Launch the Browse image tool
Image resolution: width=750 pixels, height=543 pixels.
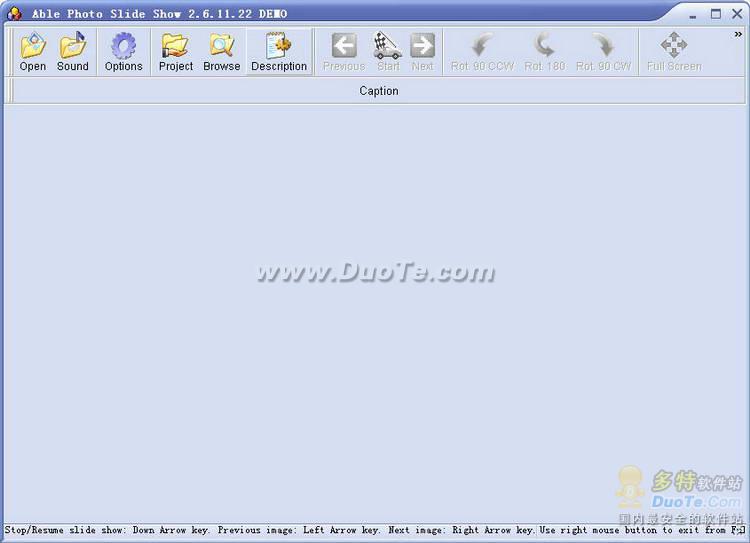(221, 52)
